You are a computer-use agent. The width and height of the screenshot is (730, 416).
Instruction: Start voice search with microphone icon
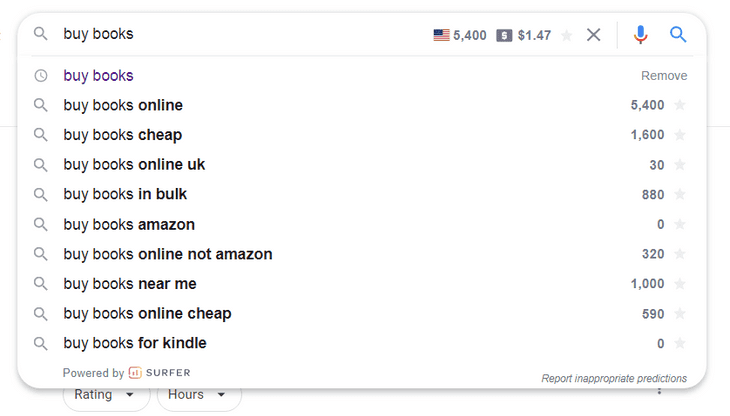click(x=641, y=35)
